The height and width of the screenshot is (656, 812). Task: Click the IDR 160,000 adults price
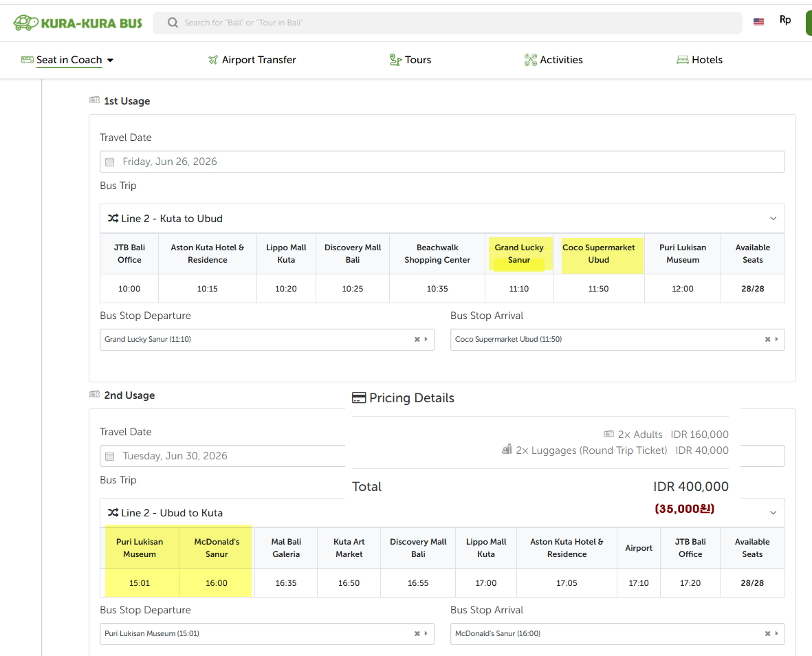tap(700, 435)
